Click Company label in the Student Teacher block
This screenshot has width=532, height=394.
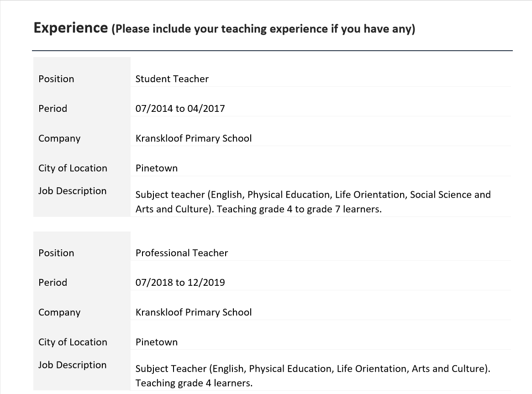pos(59,138)
